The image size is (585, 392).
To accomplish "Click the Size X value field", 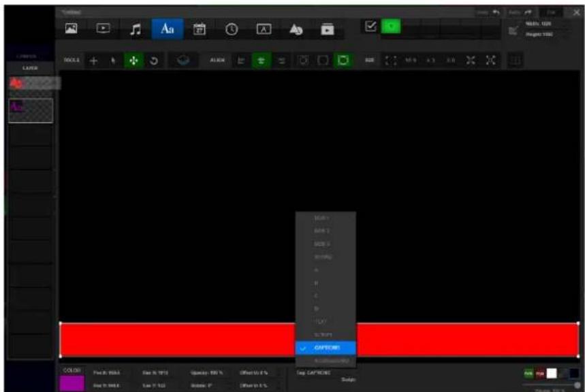I will pos(155,373).
